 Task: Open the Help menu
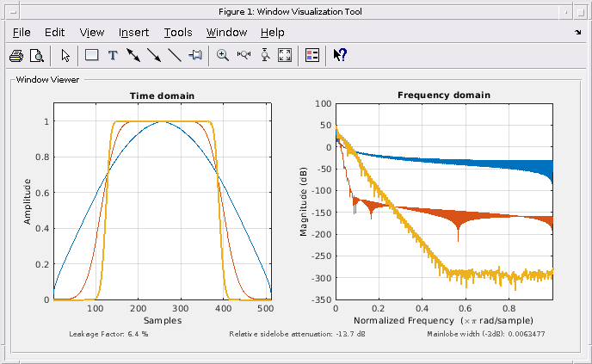[272, 33]
